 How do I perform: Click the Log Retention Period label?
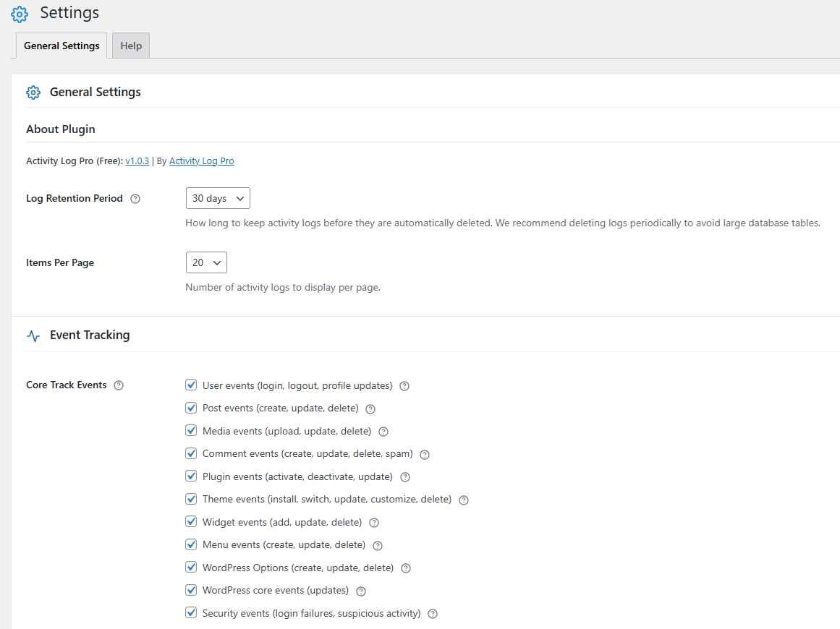(75, 198)
